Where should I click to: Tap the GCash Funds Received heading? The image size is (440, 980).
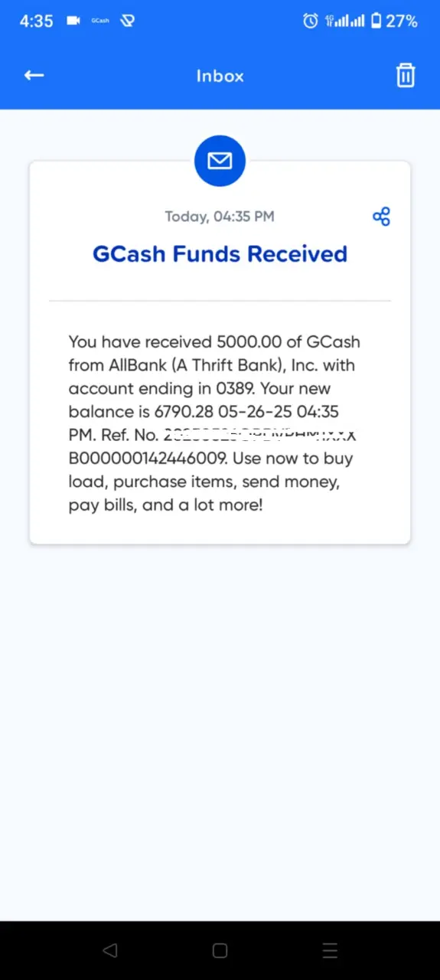(220, 254)
